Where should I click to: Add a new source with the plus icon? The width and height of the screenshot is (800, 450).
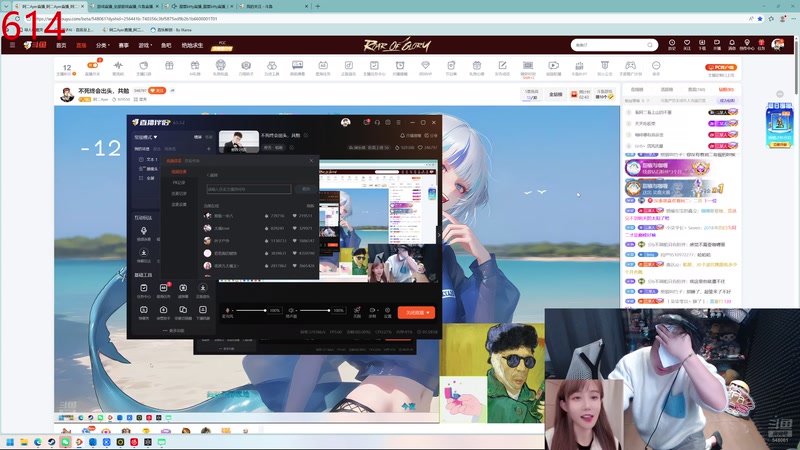(x=209, y=149)
